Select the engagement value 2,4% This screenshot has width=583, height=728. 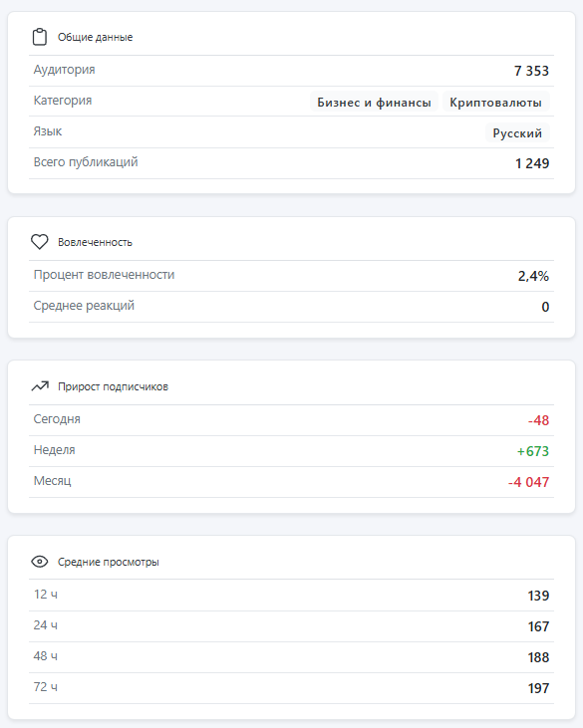(533, 276)
